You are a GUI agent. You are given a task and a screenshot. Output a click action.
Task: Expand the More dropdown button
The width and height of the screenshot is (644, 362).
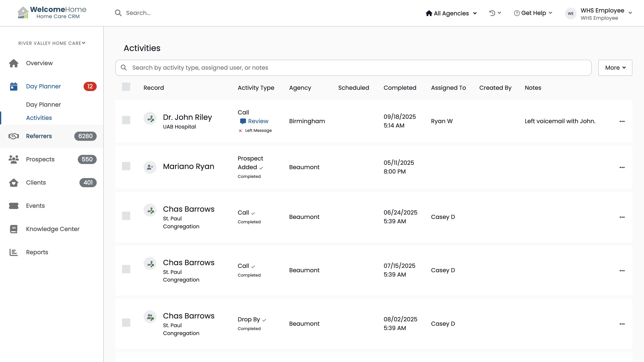tap(615, 68)
